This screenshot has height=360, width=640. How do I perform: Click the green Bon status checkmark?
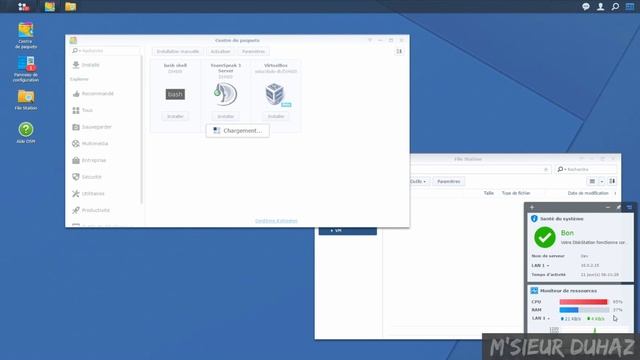[x=545, y=237]
